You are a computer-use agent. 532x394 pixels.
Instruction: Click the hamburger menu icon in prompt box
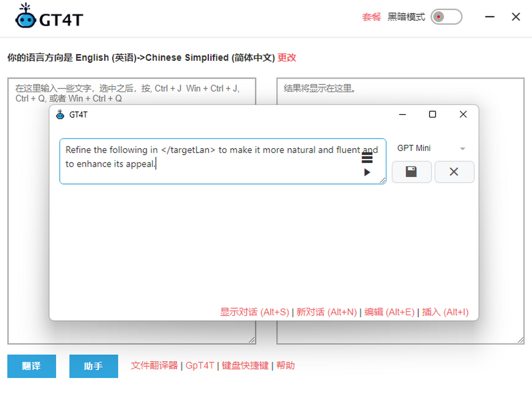pos(367,158)
